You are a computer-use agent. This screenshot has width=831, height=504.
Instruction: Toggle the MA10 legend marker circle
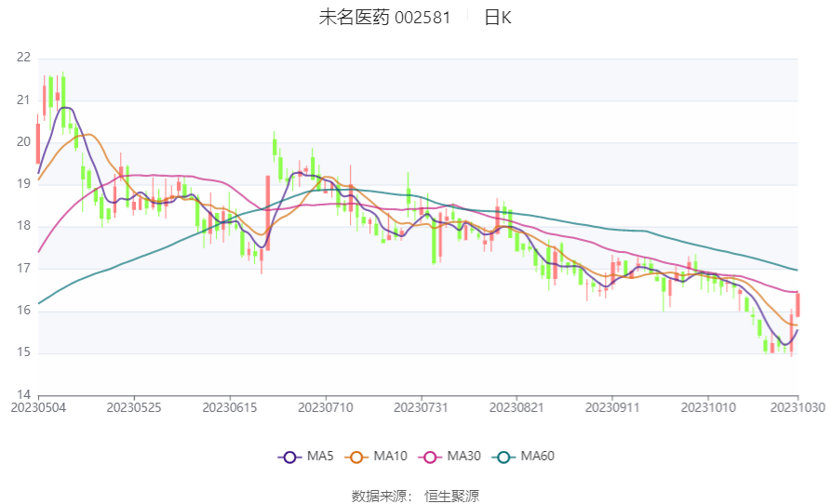356,457
